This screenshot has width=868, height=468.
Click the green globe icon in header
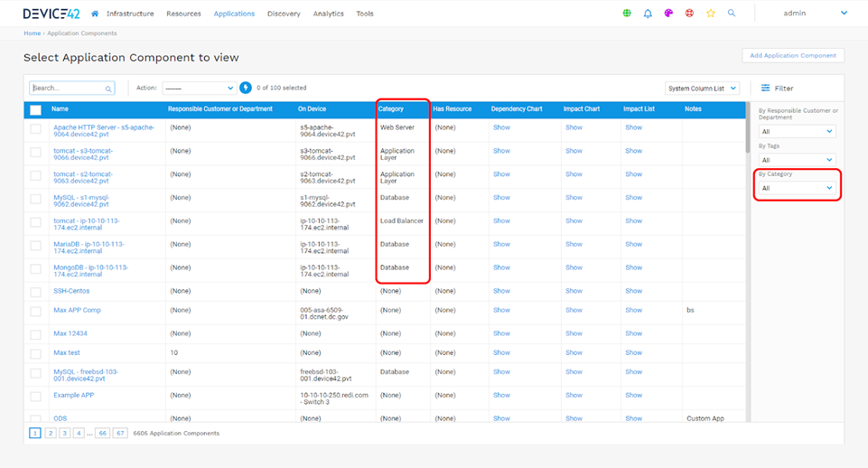[x=628, y=14]
